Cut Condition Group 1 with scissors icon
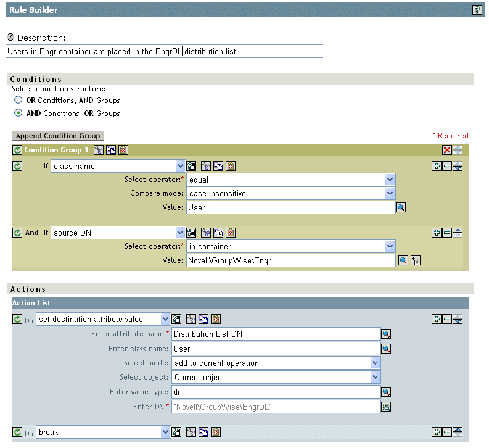Image resolution: width=489 pixels, height=448 pixels. (x=99, y=150)
